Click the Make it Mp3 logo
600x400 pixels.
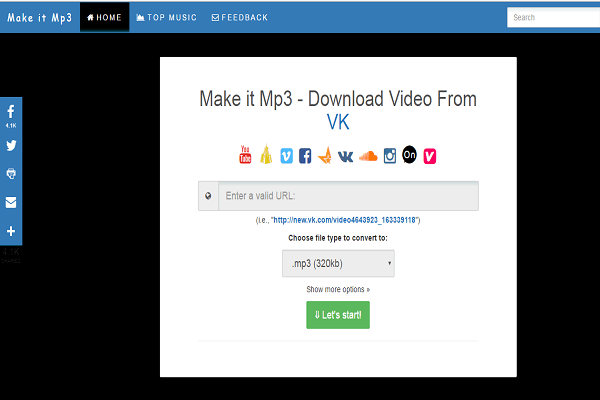point(39,18)
